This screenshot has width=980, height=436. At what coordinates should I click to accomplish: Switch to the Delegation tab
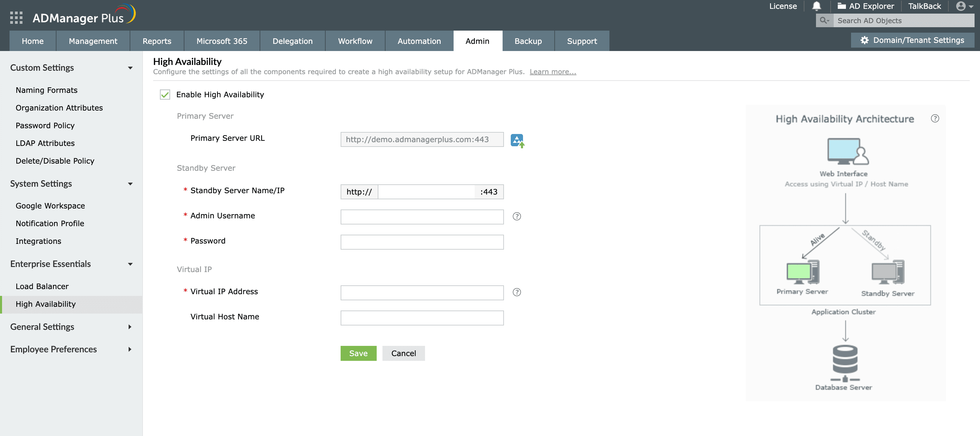(292, 41)
